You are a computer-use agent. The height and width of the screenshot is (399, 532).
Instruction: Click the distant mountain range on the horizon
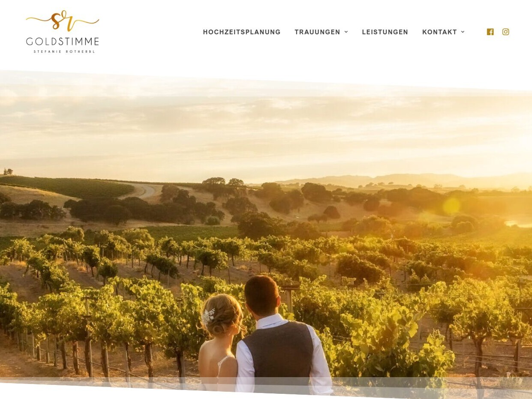click(x=403, y=179)
